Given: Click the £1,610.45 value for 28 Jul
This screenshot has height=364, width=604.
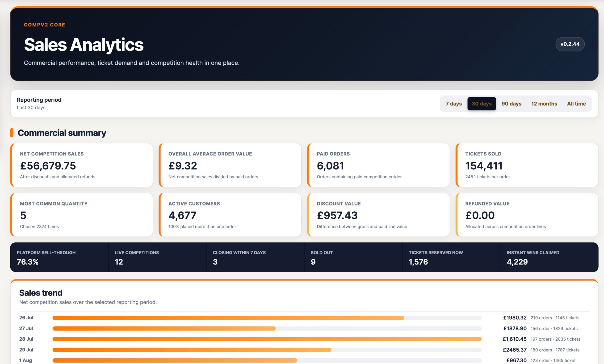Looking at the screenshot, I should [515, 339].
